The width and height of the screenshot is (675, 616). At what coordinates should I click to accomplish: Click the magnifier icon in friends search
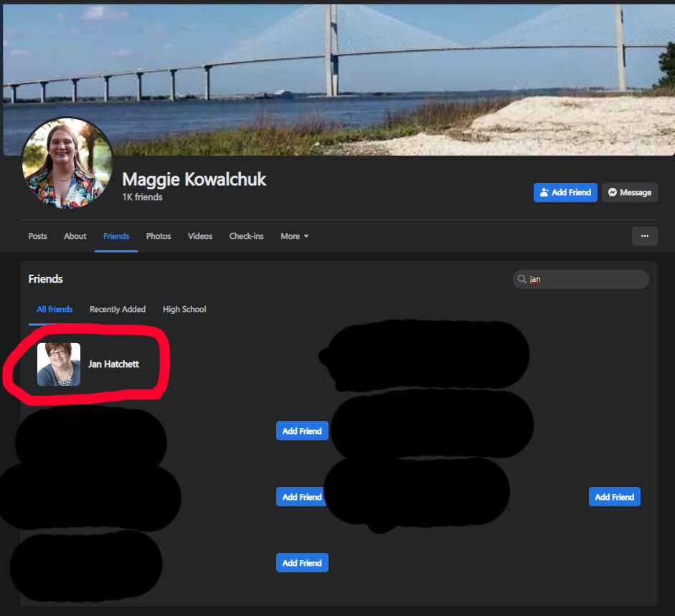click(521, 279)
